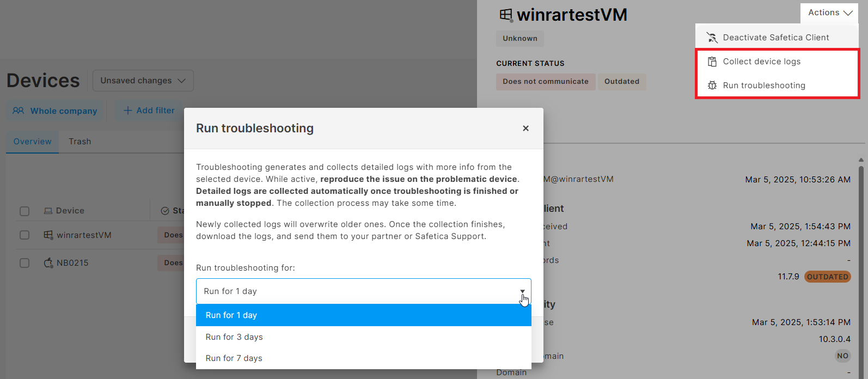Image resolution: width=868 pixels, height=379 pixels.
Task: Click the Mar 5, 2025, 1:53:14 PM timestamp
Action: 802,322
